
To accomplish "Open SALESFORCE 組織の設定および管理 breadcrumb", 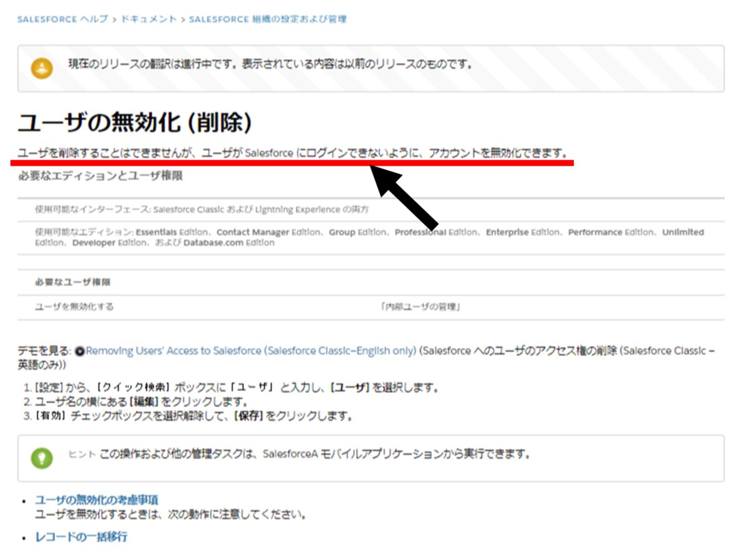I will [x=268, y=19].
